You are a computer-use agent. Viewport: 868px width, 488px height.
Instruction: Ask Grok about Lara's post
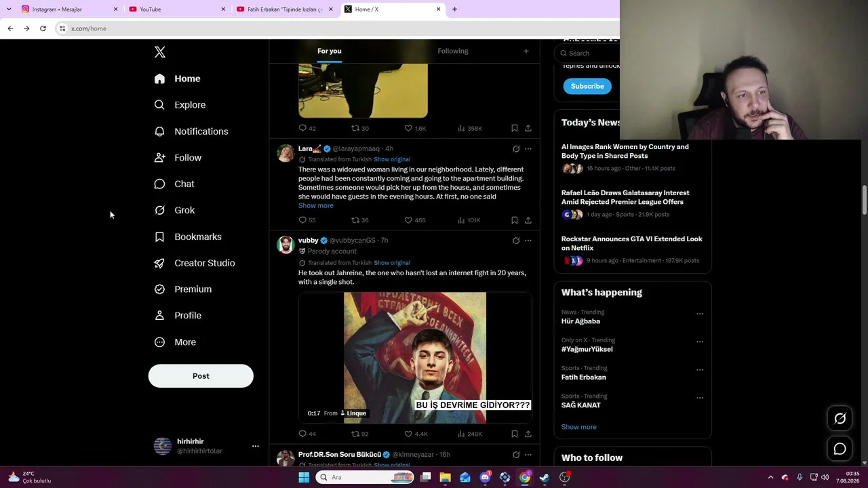pos(516,148)
